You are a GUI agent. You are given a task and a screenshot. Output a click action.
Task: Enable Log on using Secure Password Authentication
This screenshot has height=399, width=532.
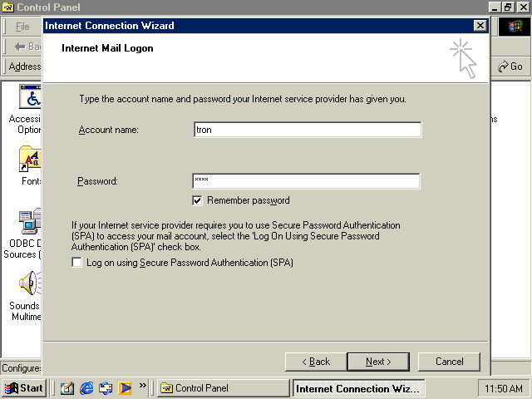pyautogui.click(x=77, y=263)
